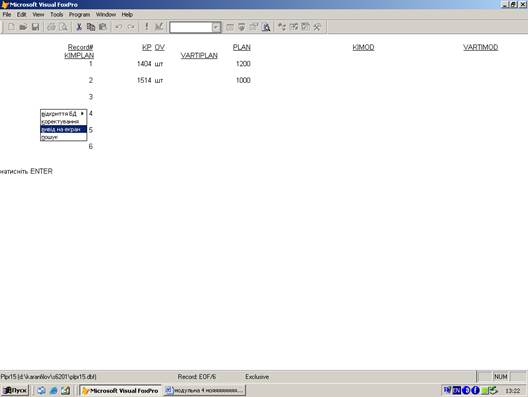Open the Command Window toolbar icon
The width and height of the screenshot is (528, 397).
(x=230, y=27)
